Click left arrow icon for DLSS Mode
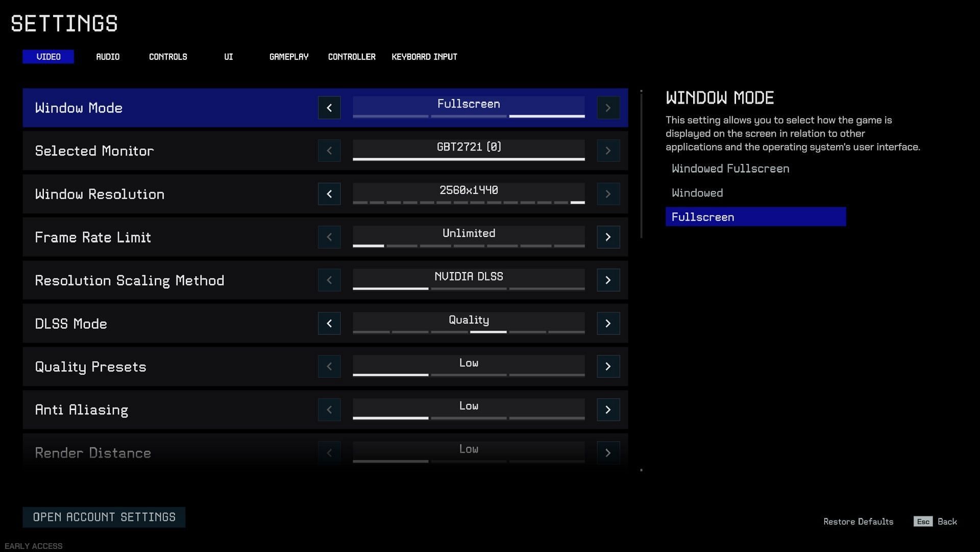The height and width of the screenshot is (552, 980). coord(330,323)
